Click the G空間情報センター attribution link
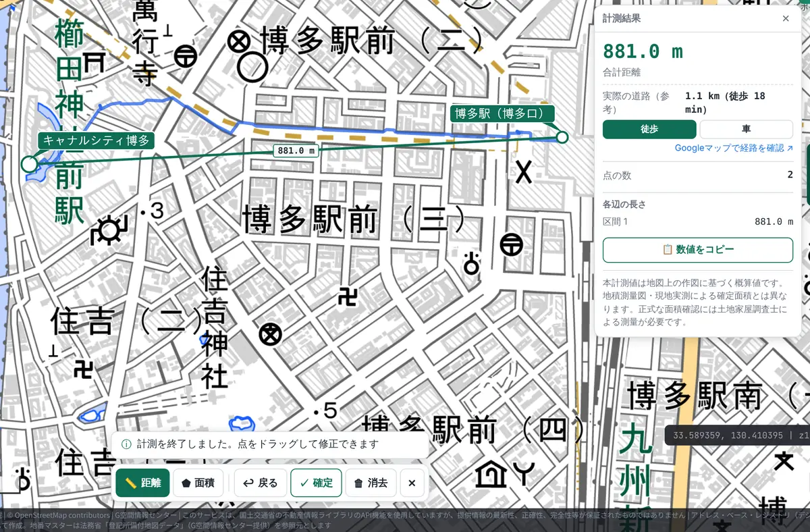This screenshot has height=532, width=810. 146,516
